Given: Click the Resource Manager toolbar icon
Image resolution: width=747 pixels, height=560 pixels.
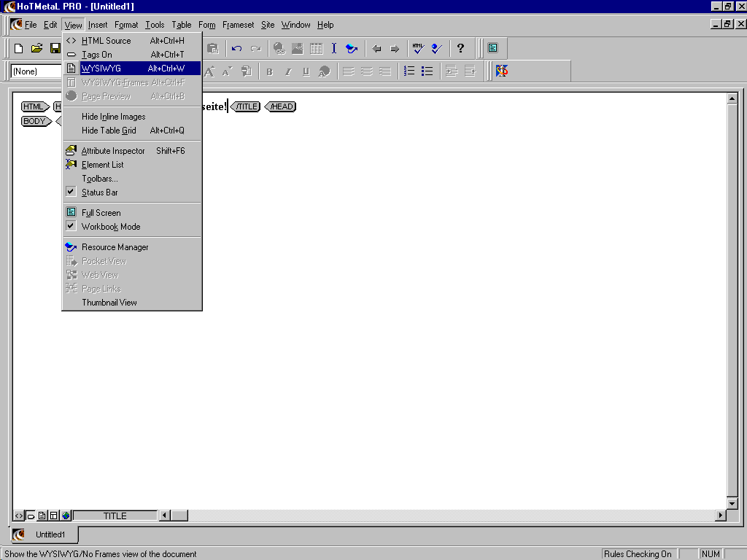Looking at the screenshot, I should click(352, 48).
